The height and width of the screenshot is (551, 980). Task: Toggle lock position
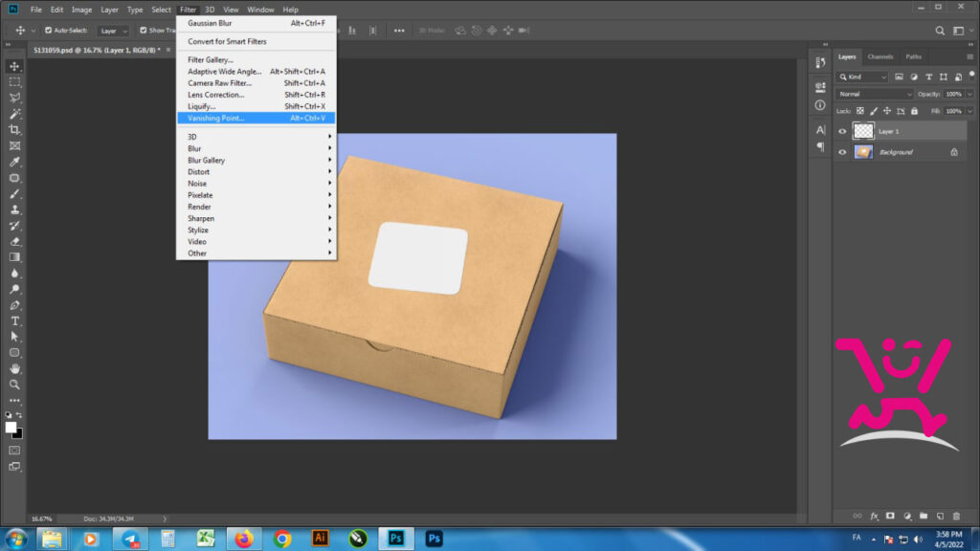pos(887,111)
